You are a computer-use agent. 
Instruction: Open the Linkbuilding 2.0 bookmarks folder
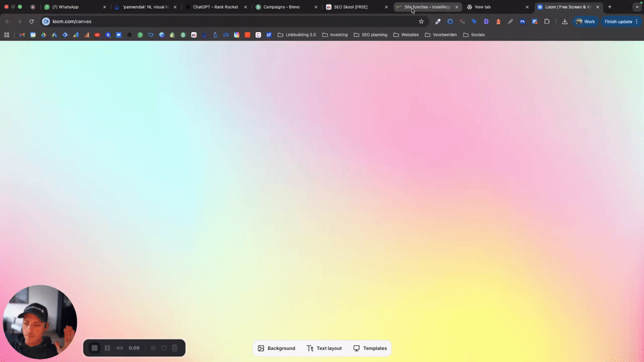(x=297, y=35)
